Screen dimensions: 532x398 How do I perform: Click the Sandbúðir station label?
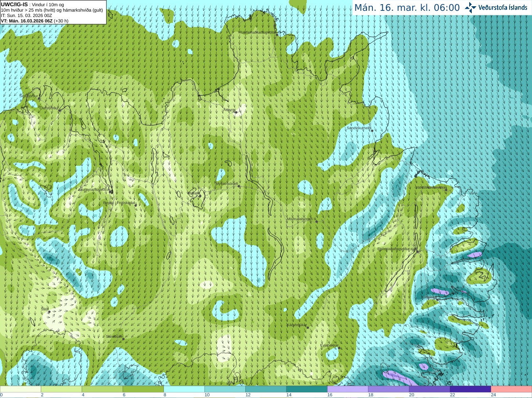(x=114, y=337)
